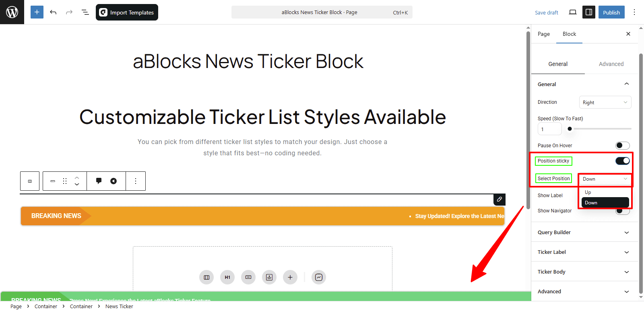
Task: Click the left-arrow circle toolbar icon
Action: [x=114, y=181]
